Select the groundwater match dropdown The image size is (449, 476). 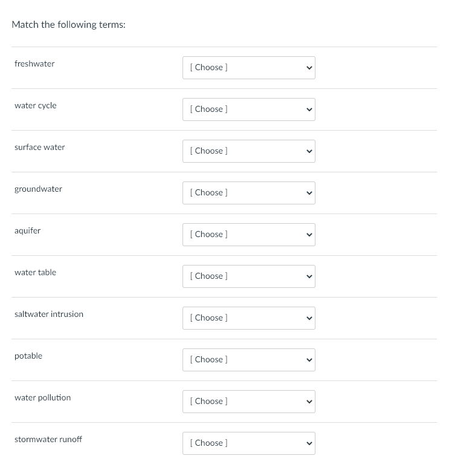tap(248, 193)
